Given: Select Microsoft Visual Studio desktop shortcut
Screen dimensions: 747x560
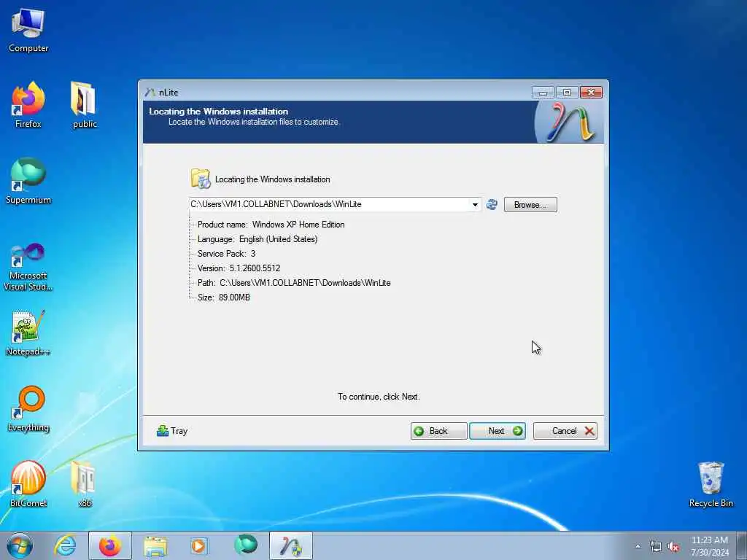Looking at the screenshot, I should (28, 267).
